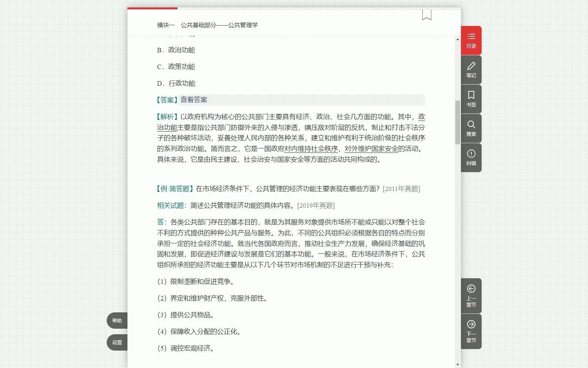
Task: Open the 目录 table of contents panel
Action: pyautogui.click(x=471, y=40)
